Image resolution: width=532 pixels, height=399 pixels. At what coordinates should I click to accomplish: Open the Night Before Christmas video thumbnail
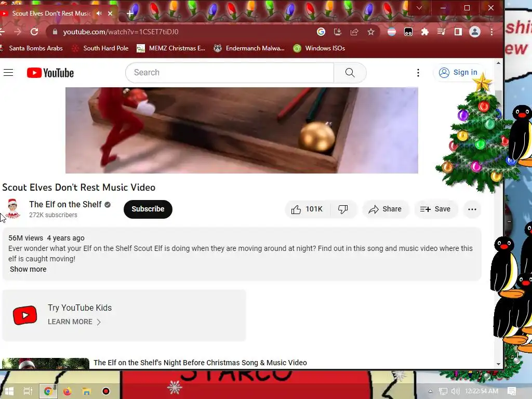(46, 363)
